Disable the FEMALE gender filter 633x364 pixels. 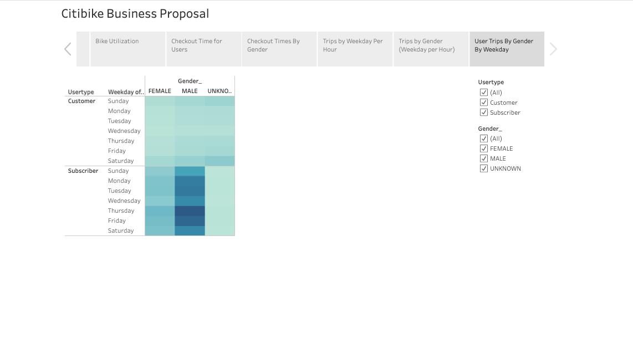pyautogui.click(x=483, y=148)
